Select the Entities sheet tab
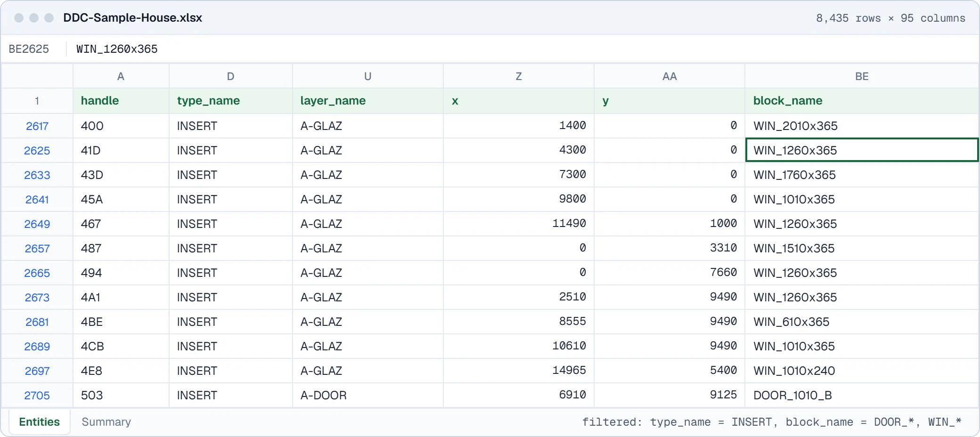Viewport: 980px width, 437px height. tap(40, 422)
